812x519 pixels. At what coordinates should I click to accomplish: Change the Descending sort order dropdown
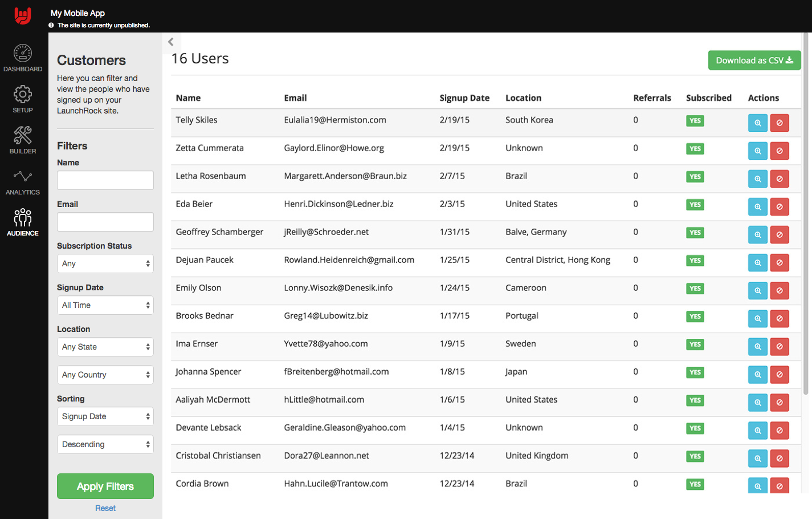click(x=105, y=444)
